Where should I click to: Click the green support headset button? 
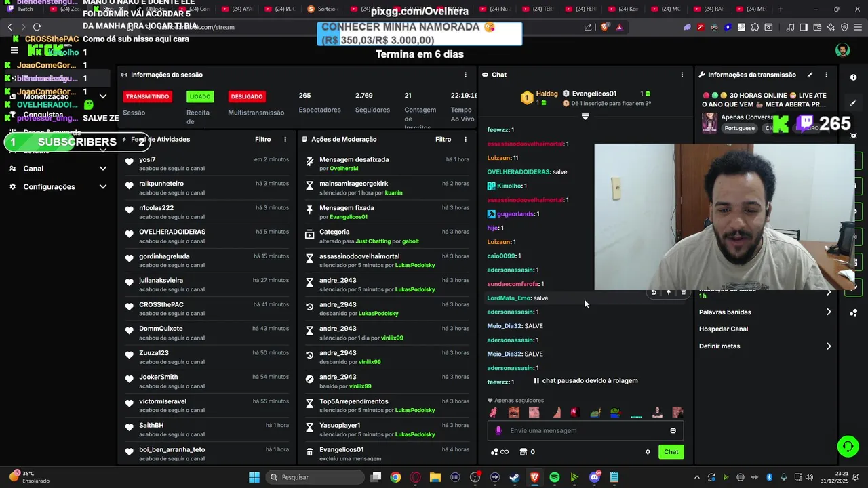[848, 446]
